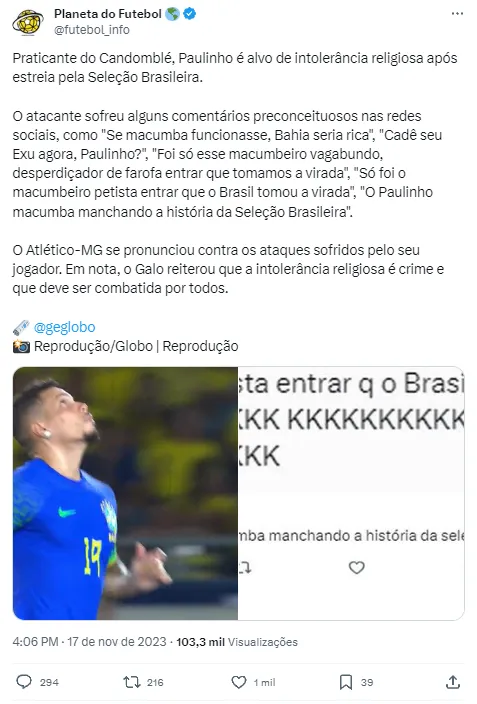
Task: Open the screenshot image of comments
Action: (x=351, y=493)
